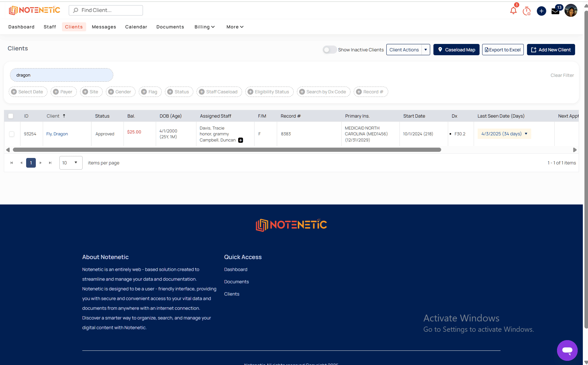Select page 1 in pagination
This screenshot has width=588, height=365.
coord(31,163)
